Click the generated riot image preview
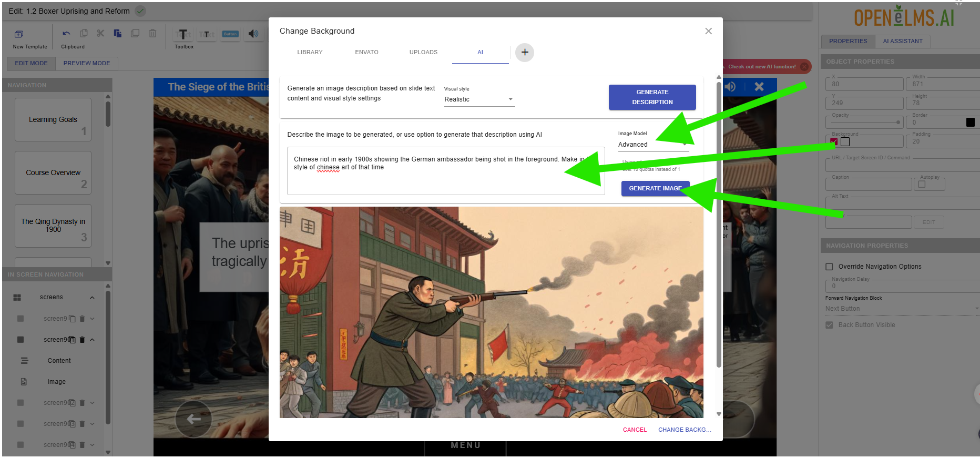Image resolution: width=980 pixels, height=458 pixels. pyautogui.click(x=491, y=312)
